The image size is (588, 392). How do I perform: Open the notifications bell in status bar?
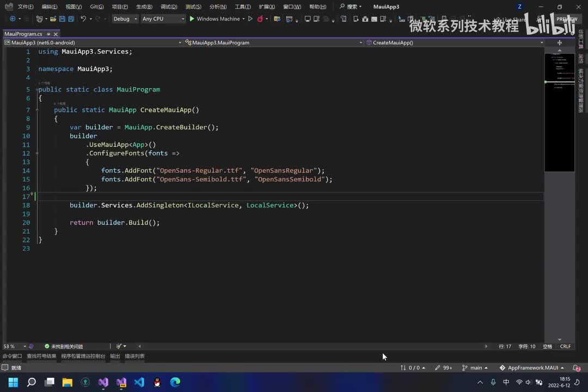tap(577, 367)
